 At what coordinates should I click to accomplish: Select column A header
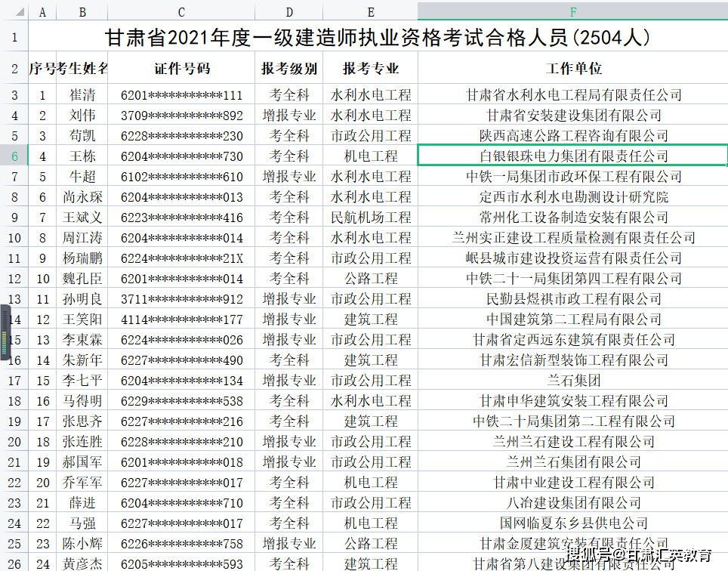42,11
